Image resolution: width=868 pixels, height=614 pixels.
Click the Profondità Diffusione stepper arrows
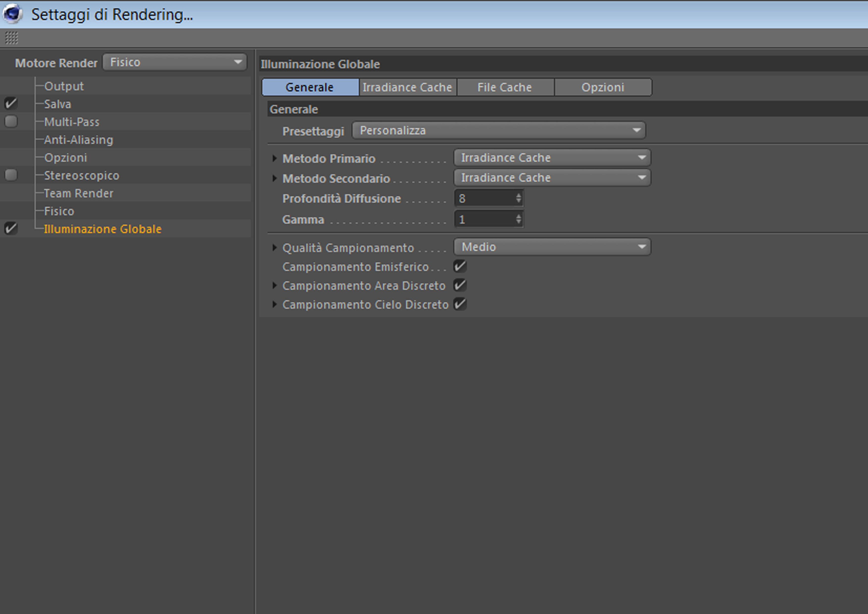(x=518, y=198)
